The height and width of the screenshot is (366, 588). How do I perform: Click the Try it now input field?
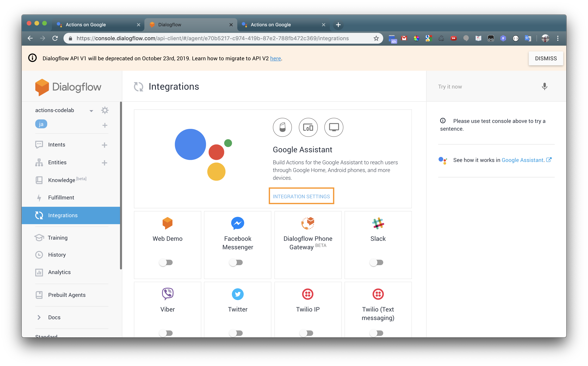tap(485, 87)
